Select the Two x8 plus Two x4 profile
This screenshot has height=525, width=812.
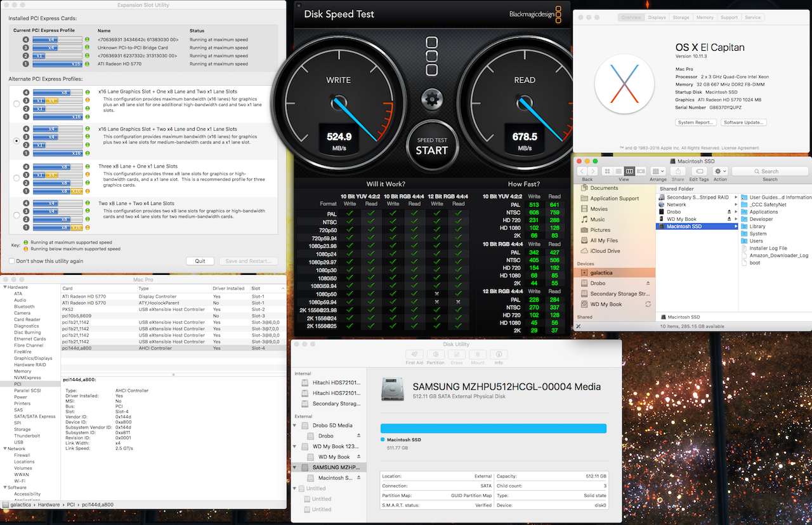click(16, 216)
